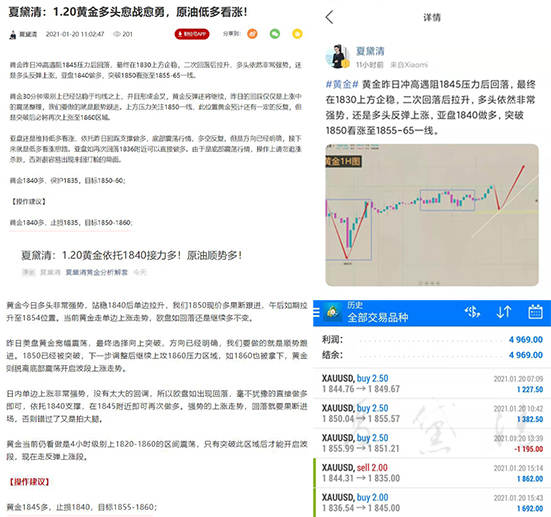
Task: Share the article to WeChat (green icon)
Action: pyautogui.click(x=275, y=34)
